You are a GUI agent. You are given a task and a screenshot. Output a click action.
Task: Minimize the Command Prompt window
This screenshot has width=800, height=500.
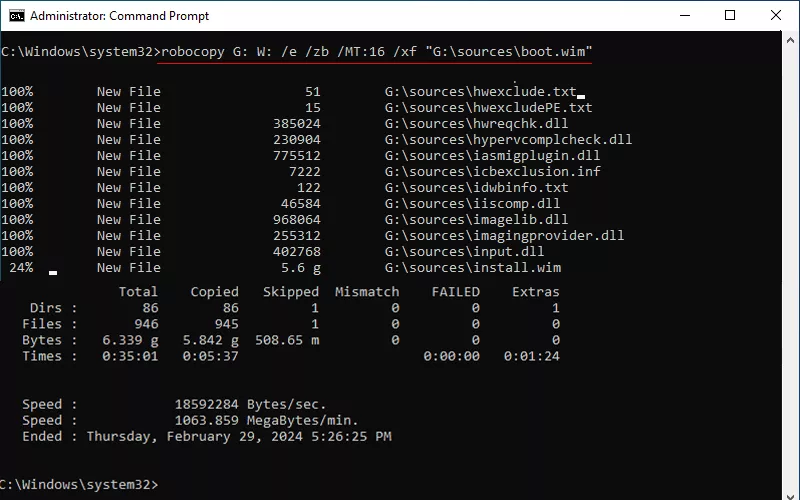tap(684, 16)
